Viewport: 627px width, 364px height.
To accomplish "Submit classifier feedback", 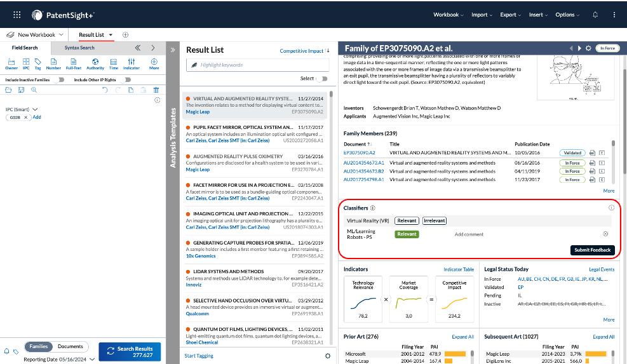I will [x=592, y=250].
